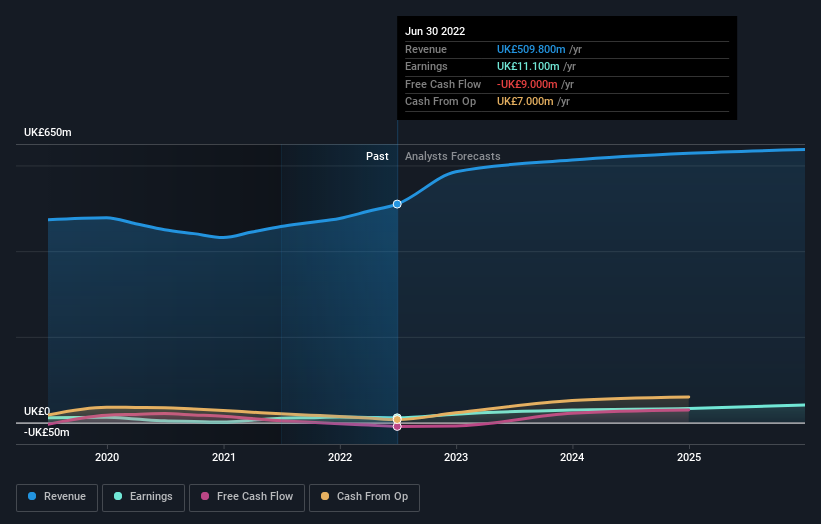Viewport: 821px width, 524px height.
Task: Click the 2025 x-axis label
Action: [689, 457]
